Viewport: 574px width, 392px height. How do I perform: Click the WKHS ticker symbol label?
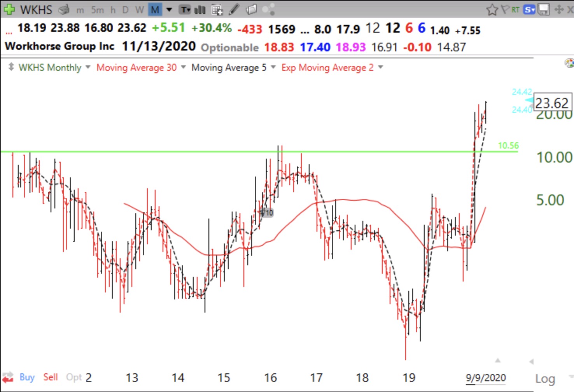(x=36, y=10)
